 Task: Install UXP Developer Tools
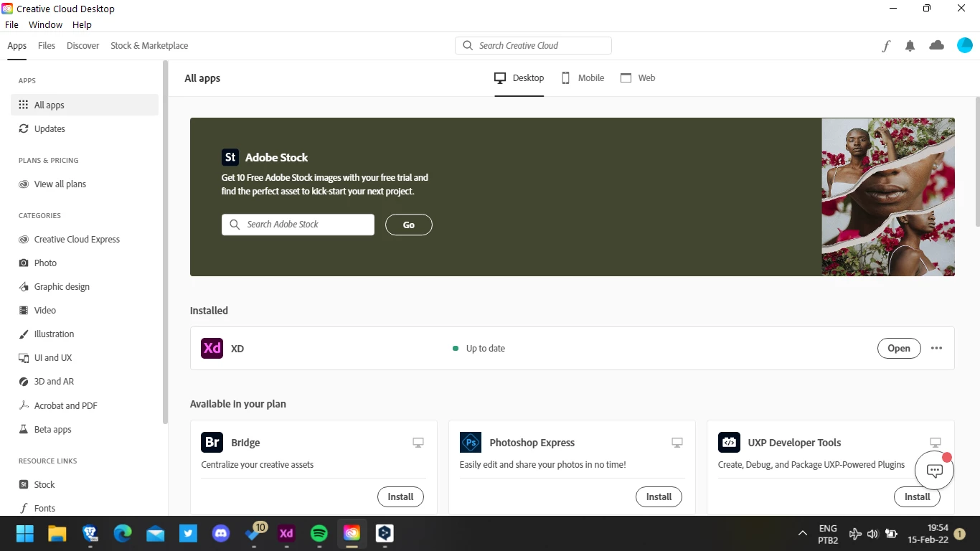click(x=917, y=496)
